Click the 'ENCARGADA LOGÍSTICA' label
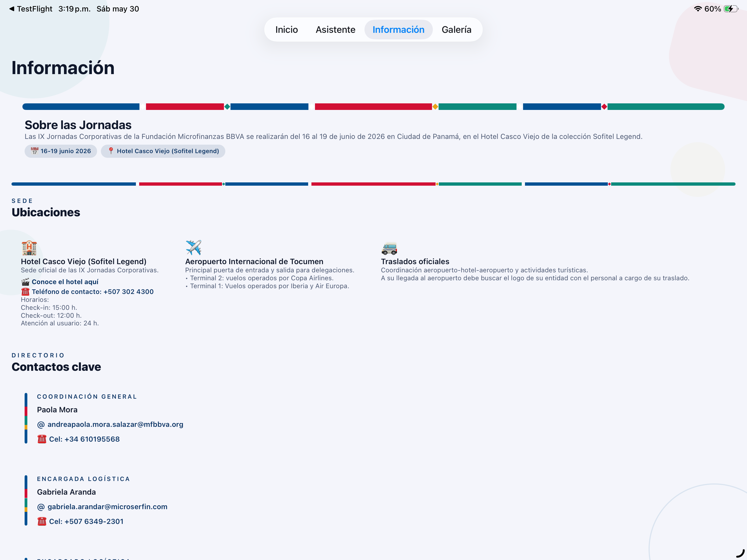Image resolution: width=747 pixels, height=560 pixels. coord(83,479)
